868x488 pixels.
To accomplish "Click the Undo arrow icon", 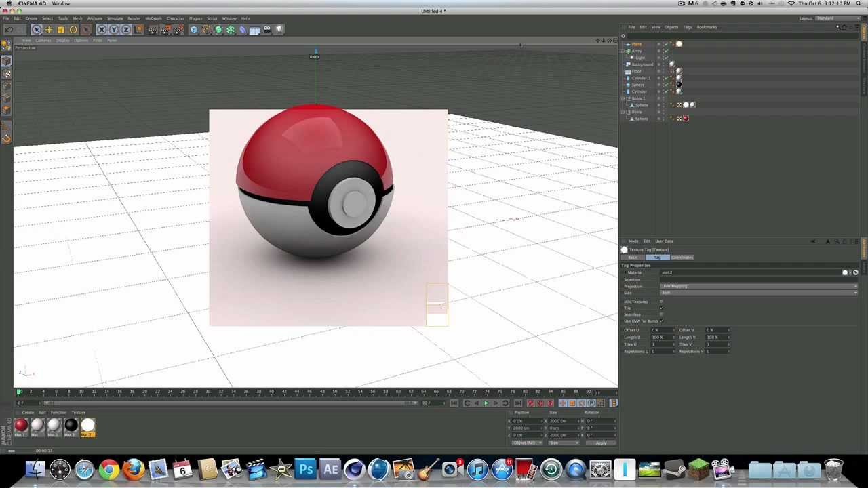I will [9, 30].
